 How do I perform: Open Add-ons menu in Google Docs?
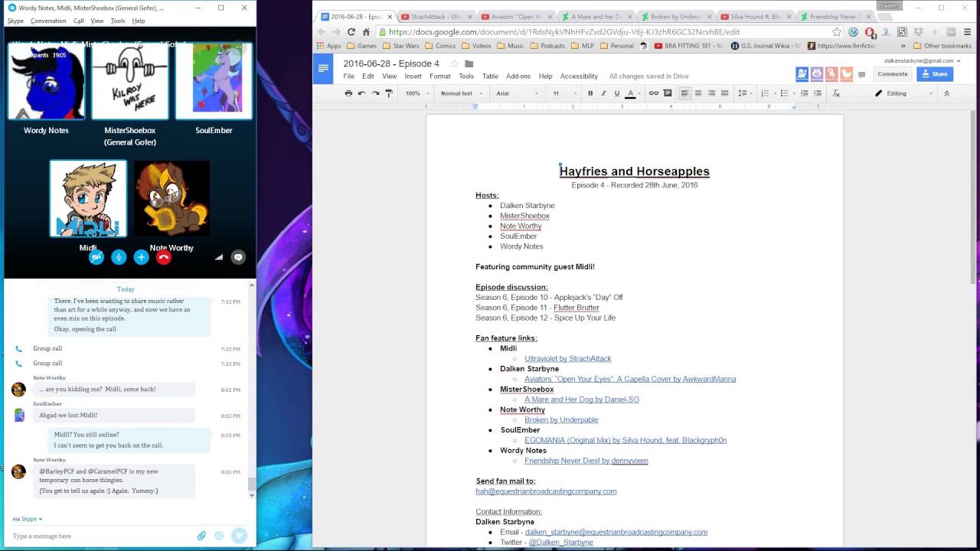518,77
